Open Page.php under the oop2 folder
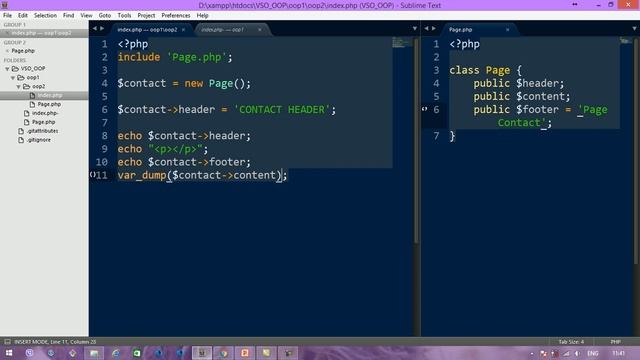 click(x=49, y=104)
